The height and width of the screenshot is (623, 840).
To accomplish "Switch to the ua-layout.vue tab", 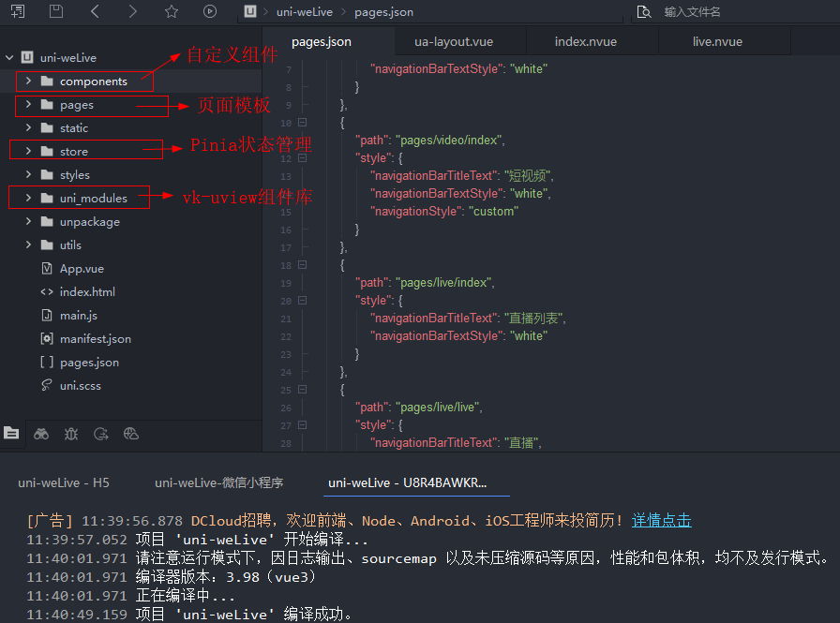I will pyautogui.click(x=454, y=42).
